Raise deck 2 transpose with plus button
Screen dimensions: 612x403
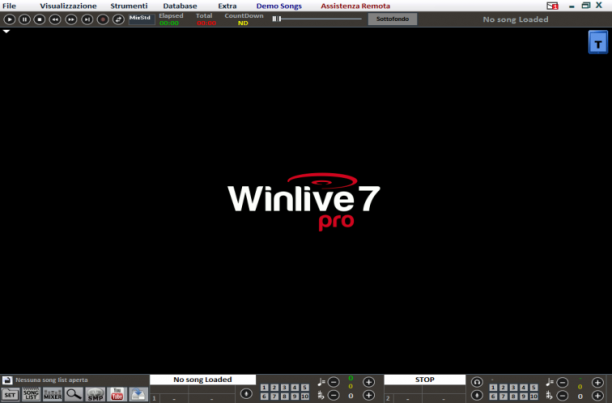coord(598,396)
